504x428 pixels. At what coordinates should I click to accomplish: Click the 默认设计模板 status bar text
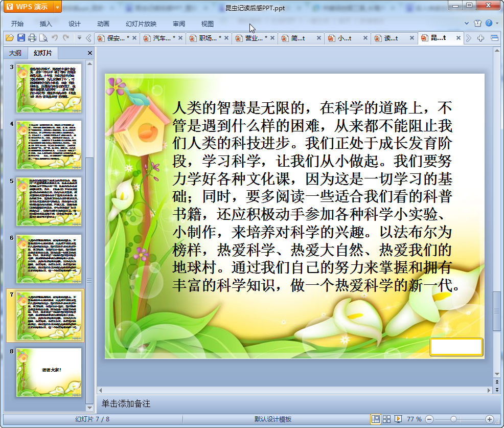[x=273, y=419]
